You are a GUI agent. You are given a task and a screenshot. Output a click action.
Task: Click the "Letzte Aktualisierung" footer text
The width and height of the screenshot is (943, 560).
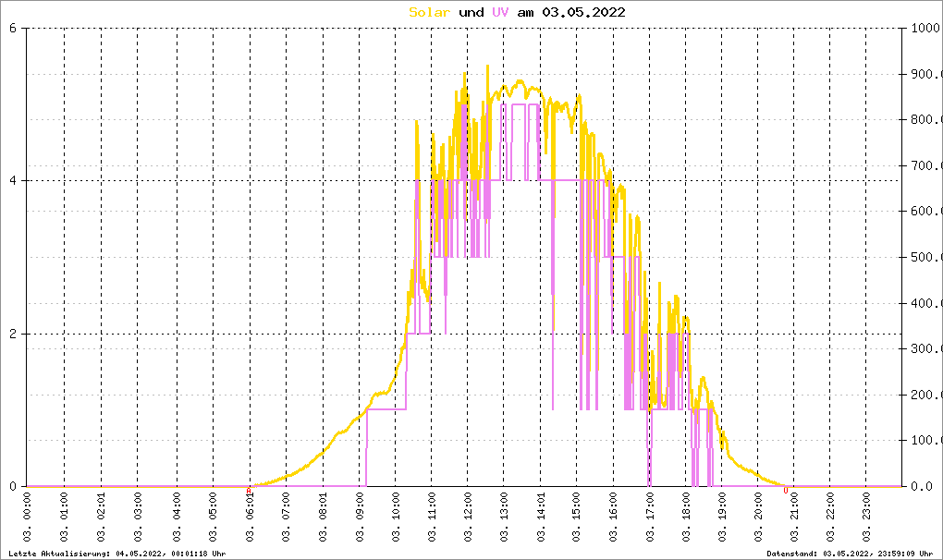117,554
